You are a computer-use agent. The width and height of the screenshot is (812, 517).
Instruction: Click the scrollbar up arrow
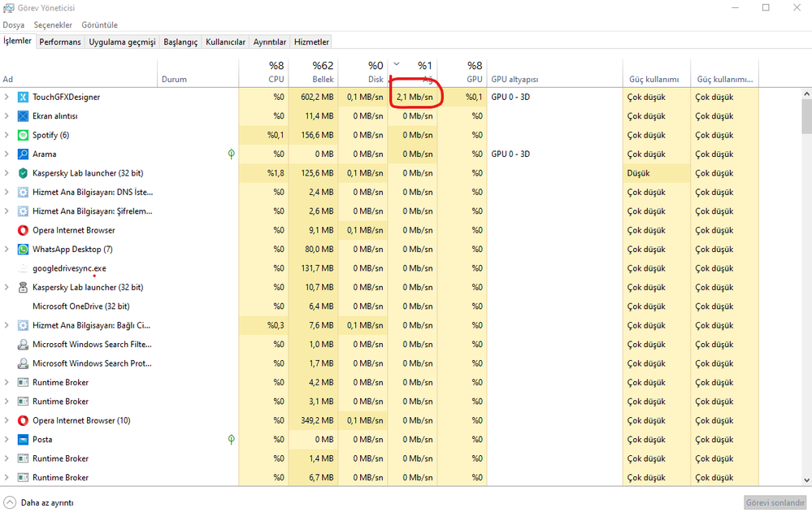[x=806, y=93]
